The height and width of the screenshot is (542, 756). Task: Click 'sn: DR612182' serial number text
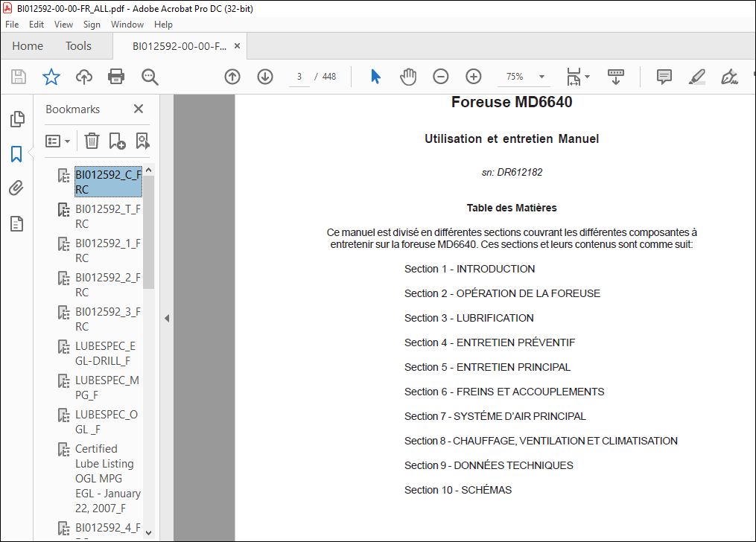click(x=512, y=172)
